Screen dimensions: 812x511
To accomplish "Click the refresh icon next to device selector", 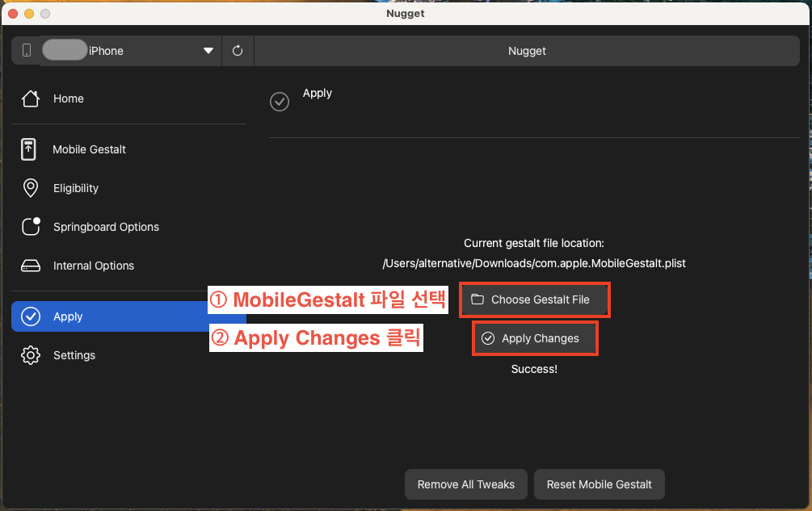I will coord(238,50).
